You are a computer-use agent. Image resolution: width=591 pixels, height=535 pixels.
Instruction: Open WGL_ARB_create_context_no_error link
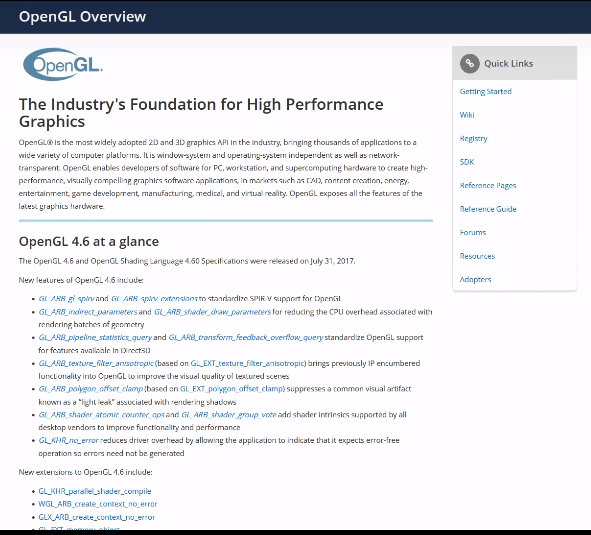click(98, 504)
